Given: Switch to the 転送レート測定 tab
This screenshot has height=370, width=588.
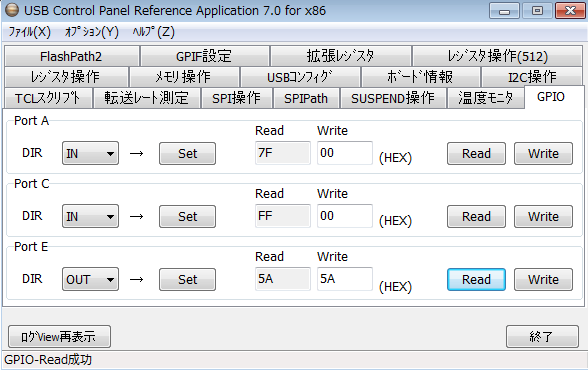Looking at the screenshot, I should [147, 98].
